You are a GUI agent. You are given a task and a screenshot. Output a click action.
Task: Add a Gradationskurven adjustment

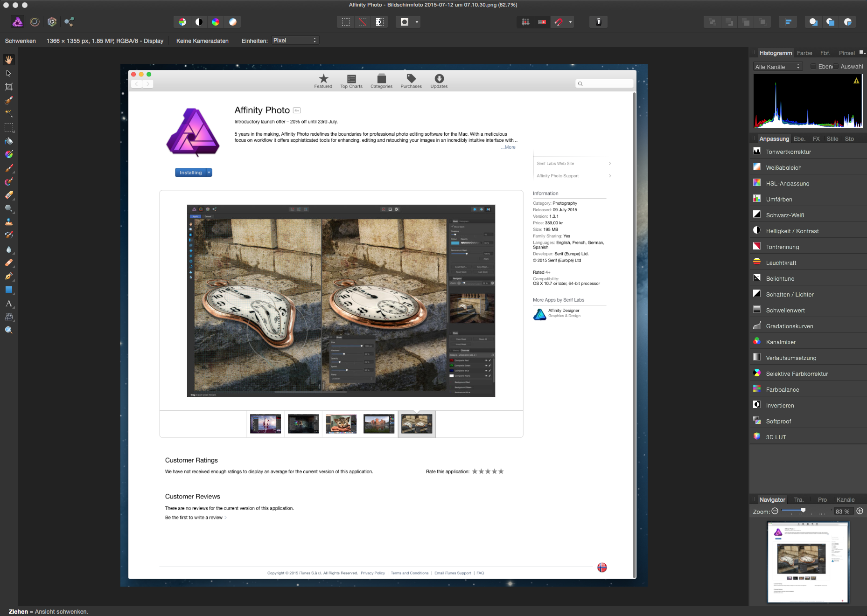[x=808, y=326]
